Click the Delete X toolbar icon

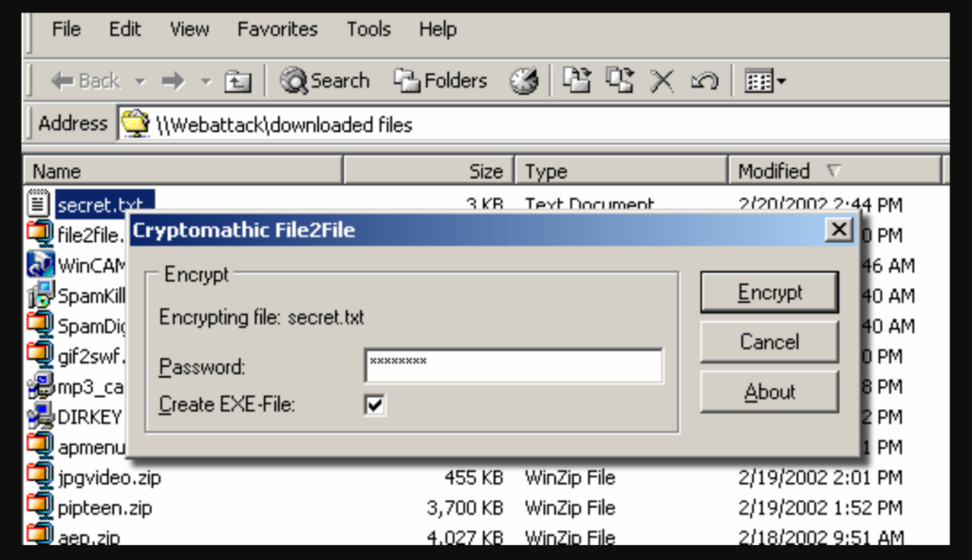tap(662, 82)
